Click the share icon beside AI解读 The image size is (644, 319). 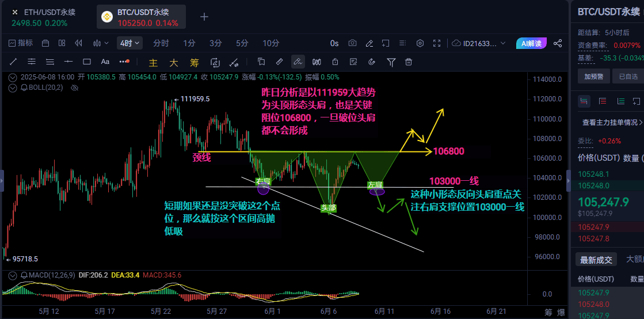[557, 43]
